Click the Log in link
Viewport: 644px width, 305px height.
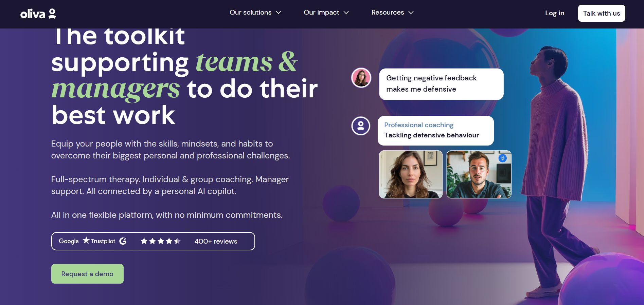[555, 13]
